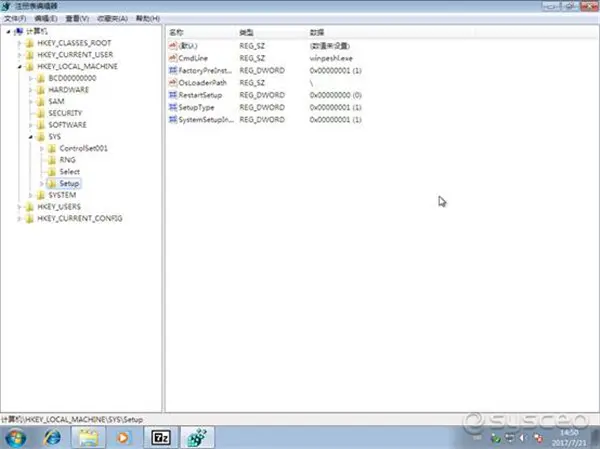The height and width of the screenshot is (449, 600).
Task: Click the Setup key folder icon
Action: (52, 184)
